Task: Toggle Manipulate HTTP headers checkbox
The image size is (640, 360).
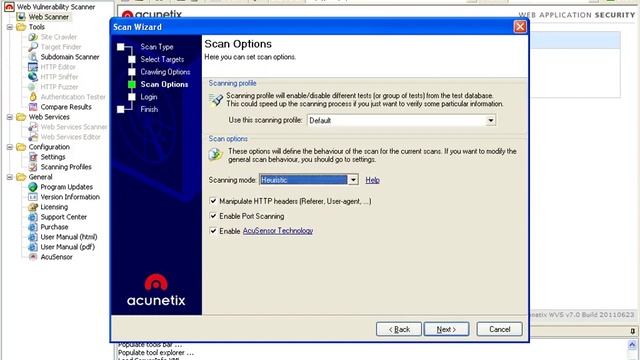Action: (213, 201)
